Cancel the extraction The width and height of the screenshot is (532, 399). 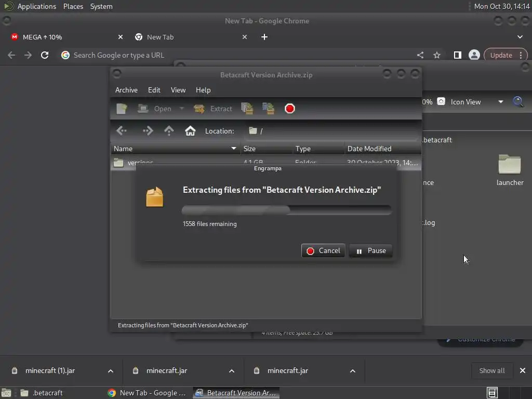(x=323, y=251)
